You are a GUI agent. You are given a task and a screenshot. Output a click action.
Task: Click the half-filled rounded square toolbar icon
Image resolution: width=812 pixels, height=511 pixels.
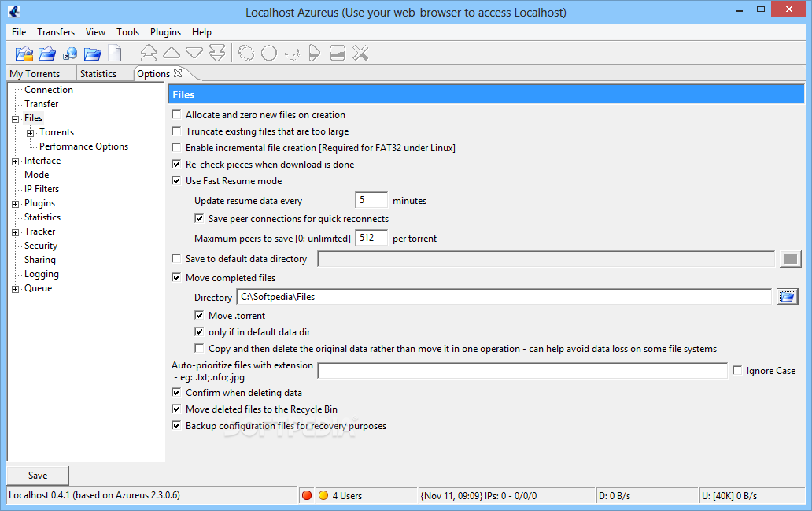point(337,53)
